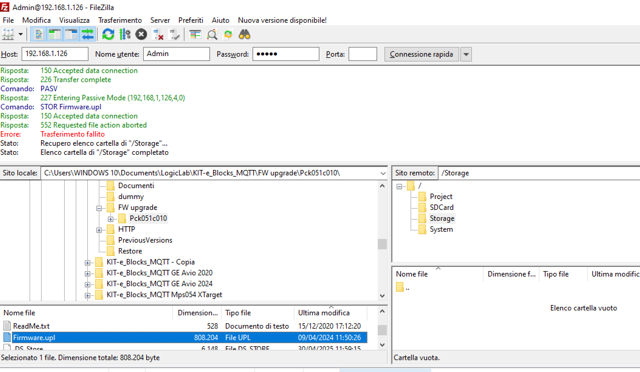Image resolution: width=640 pixels, height=372 pixels.
Task: Select the Documenti folder in local tree
Action: 136,185
